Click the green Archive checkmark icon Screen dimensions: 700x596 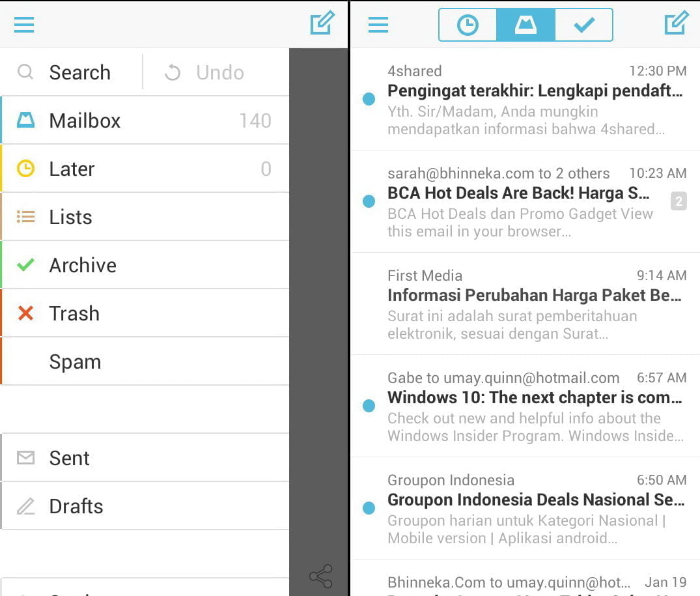(x=25, y=264)
